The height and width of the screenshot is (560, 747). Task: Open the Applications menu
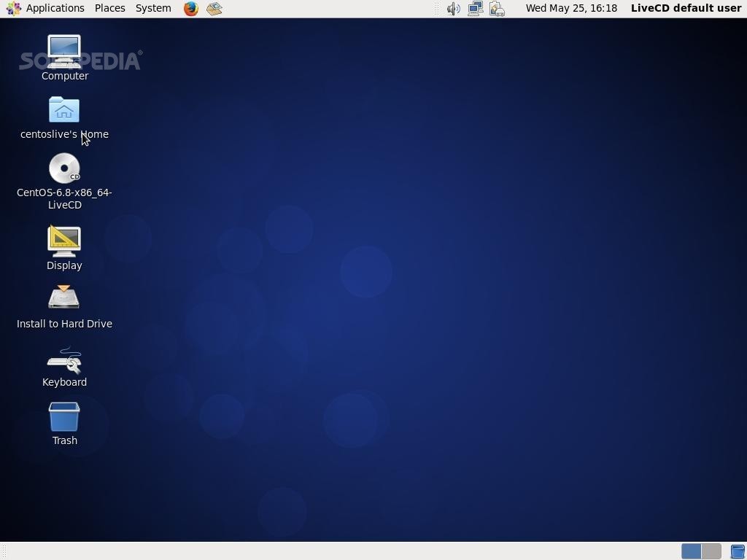coord(55,8)
